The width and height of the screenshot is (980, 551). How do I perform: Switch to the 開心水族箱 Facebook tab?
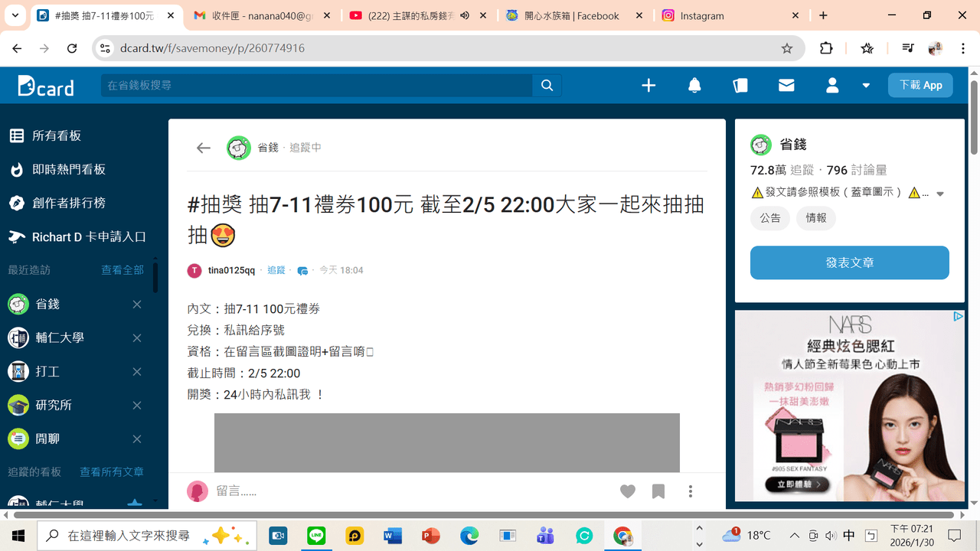(574, 15)
